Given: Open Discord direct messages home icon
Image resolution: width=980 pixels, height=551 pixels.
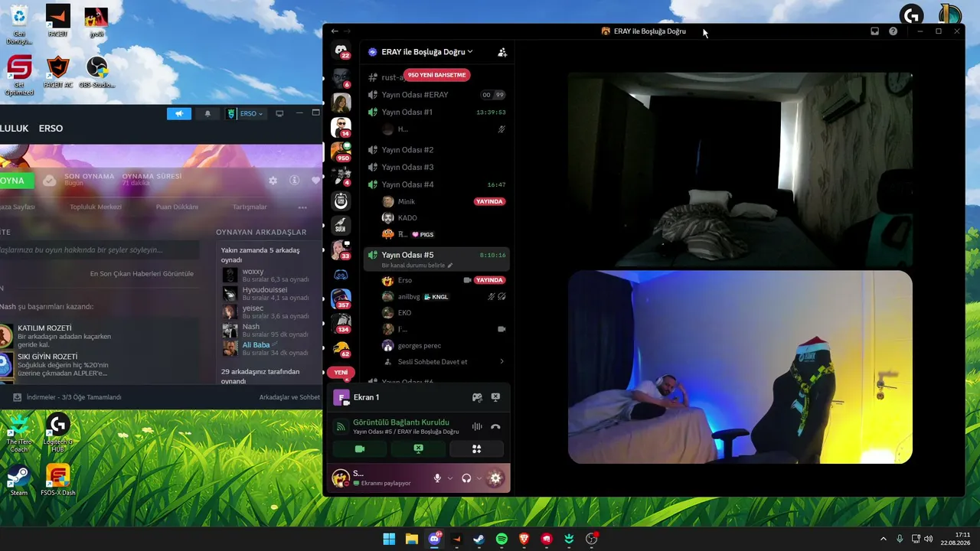Looking at the screenshot, I should (x=341, y=51).
